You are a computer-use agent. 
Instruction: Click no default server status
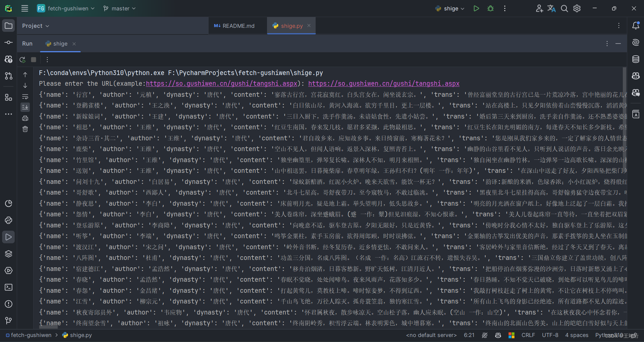431,335
